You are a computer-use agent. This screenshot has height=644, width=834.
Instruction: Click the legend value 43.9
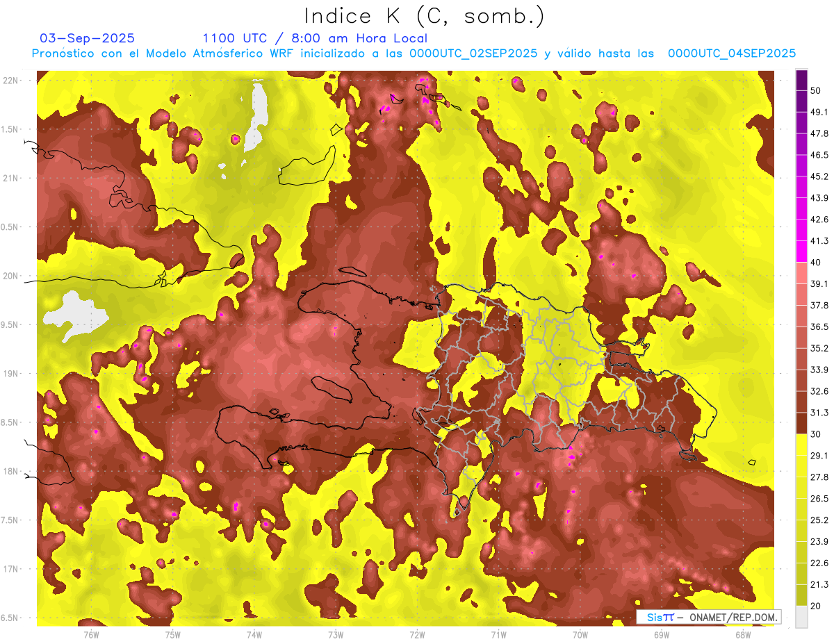[819, 198]
